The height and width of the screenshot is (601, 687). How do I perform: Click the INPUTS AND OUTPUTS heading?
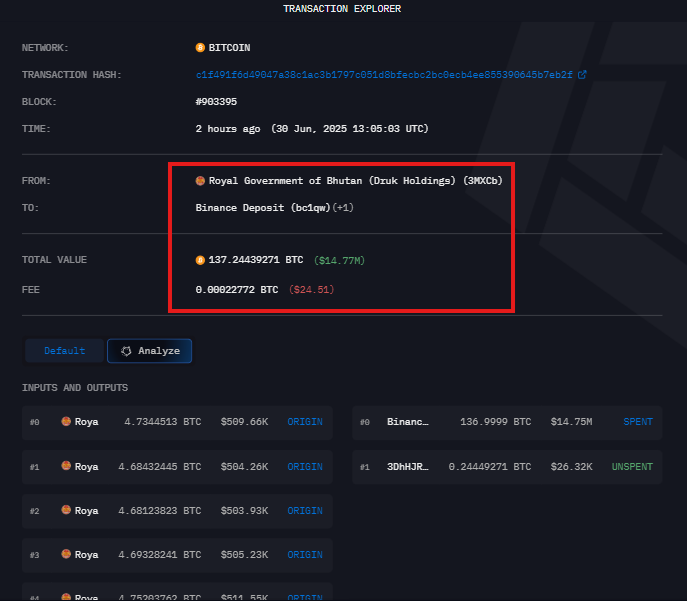coord(75,388)
